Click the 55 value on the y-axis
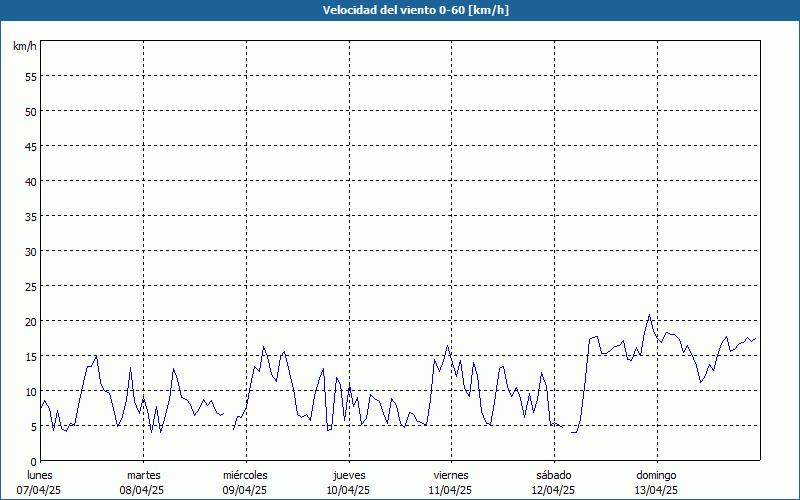Viewport: 800px width, 500px height. click(31, 77)
